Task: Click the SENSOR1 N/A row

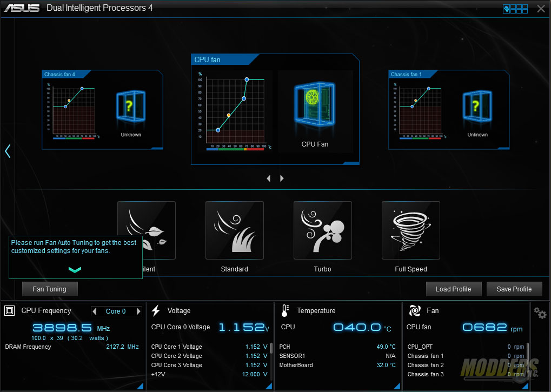Action: click(337, 356)
